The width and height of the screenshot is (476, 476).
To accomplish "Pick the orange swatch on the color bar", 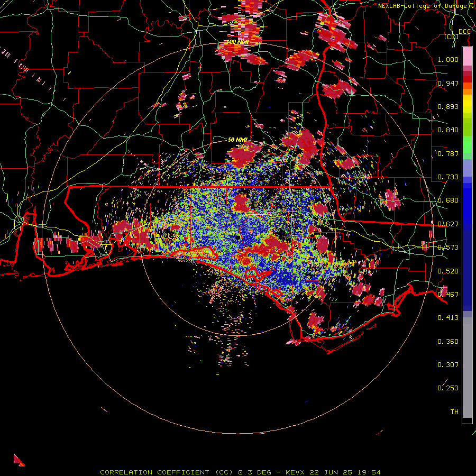I will (x=467, y=91).
